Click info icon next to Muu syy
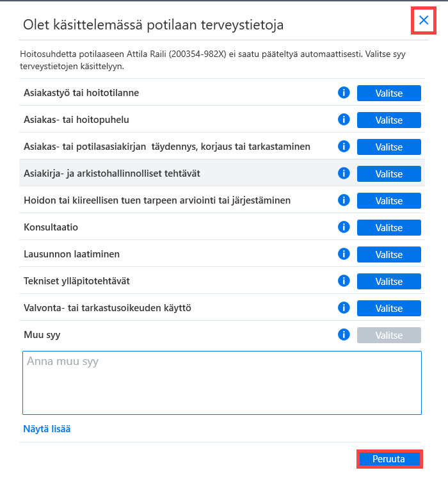448x493 pixels. 344,334
